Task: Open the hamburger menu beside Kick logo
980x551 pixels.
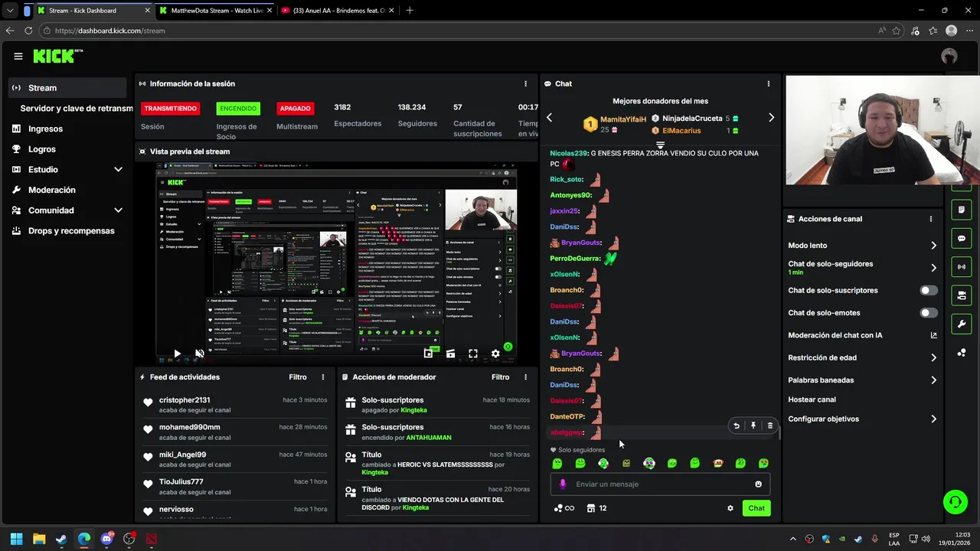Action: [x=18, y=56]
